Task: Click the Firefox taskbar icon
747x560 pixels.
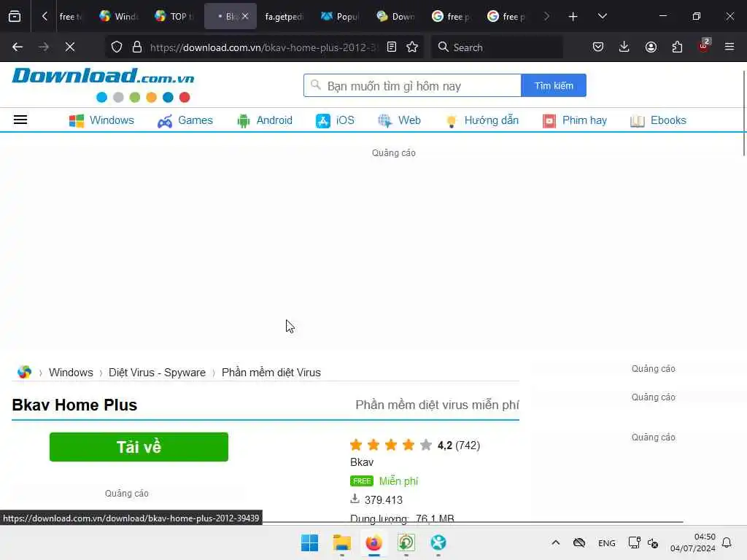Action: coord(374,542)
